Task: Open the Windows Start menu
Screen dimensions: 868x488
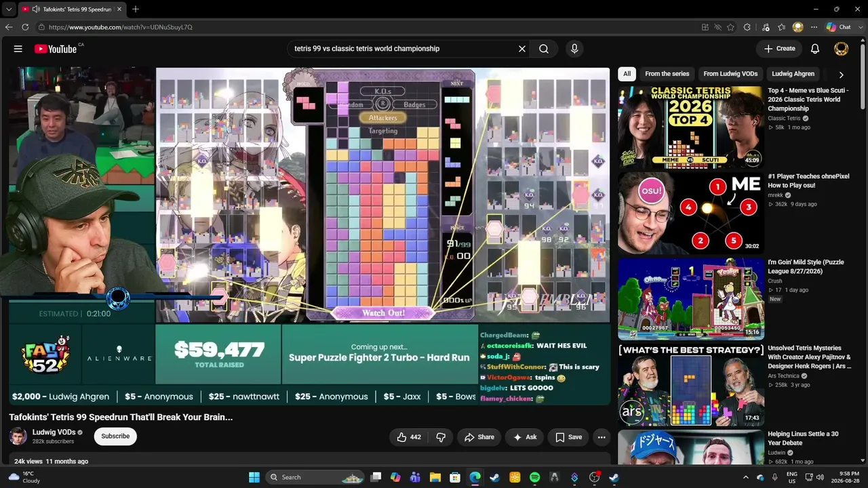Action: click(x=254, y=477)
